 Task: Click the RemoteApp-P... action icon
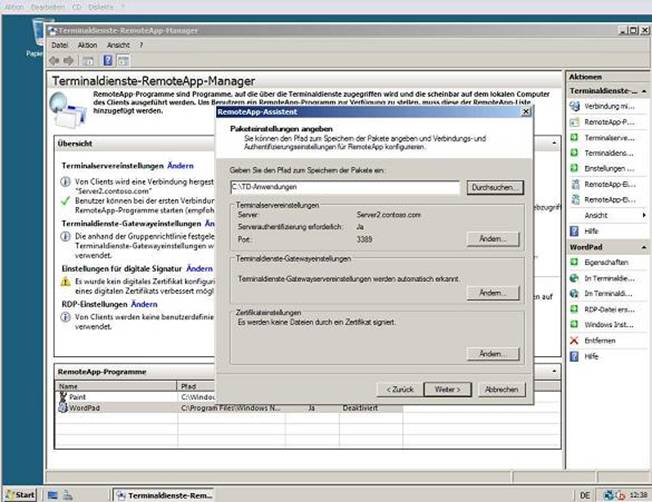point(575,122)
